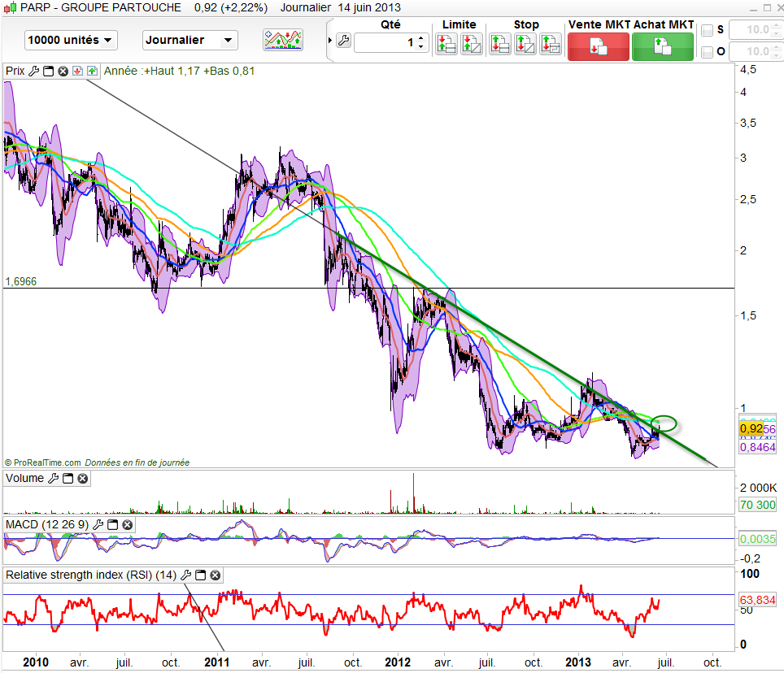
Task: Click the Vente MKT sell button
Action: click(598, 46)
